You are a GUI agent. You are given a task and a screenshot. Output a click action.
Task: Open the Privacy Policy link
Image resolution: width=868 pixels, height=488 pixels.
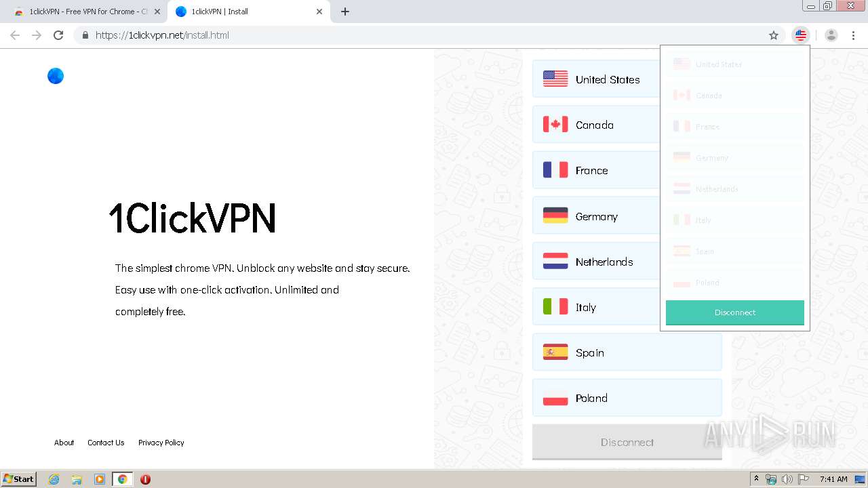161,443
